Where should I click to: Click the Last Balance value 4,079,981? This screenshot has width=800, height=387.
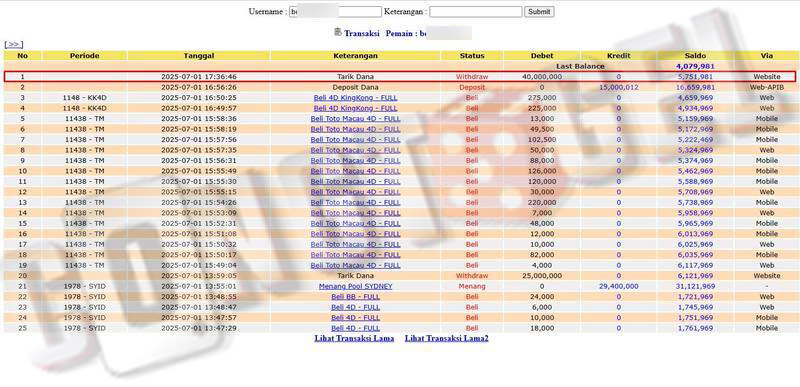(695, 66)
